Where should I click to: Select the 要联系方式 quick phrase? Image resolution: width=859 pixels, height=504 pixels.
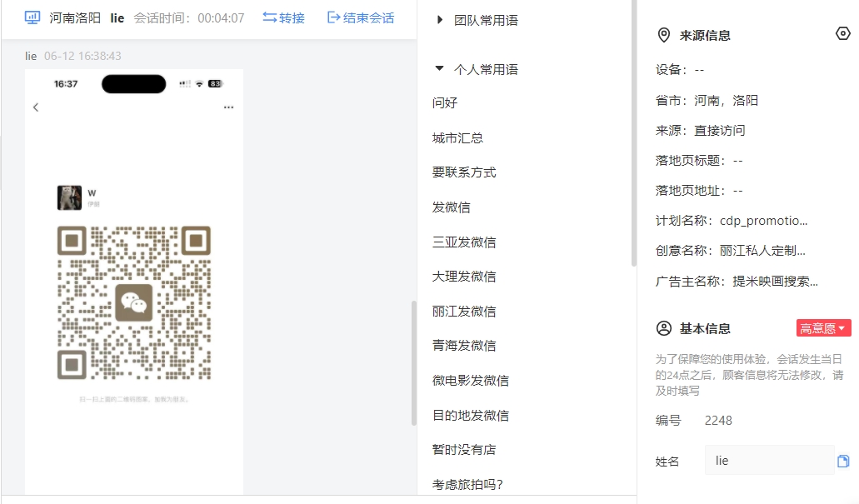[464, 172]
